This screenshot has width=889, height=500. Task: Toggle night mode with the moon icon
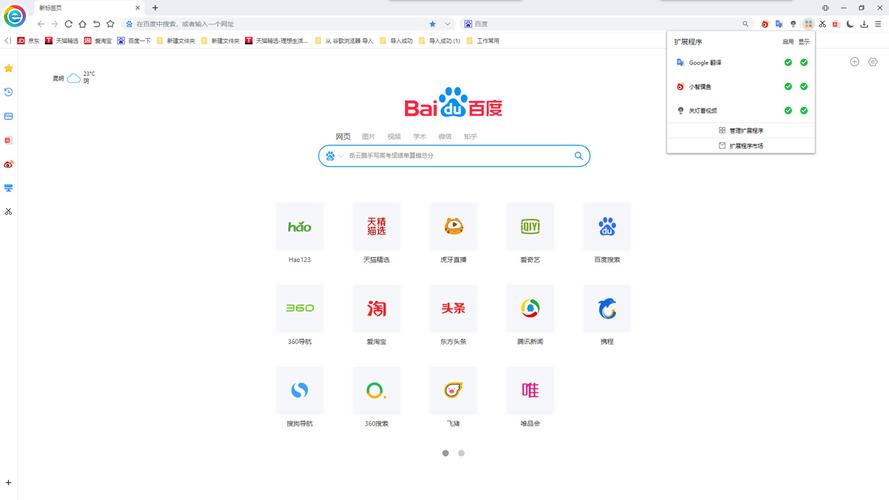tap(850, 24)
